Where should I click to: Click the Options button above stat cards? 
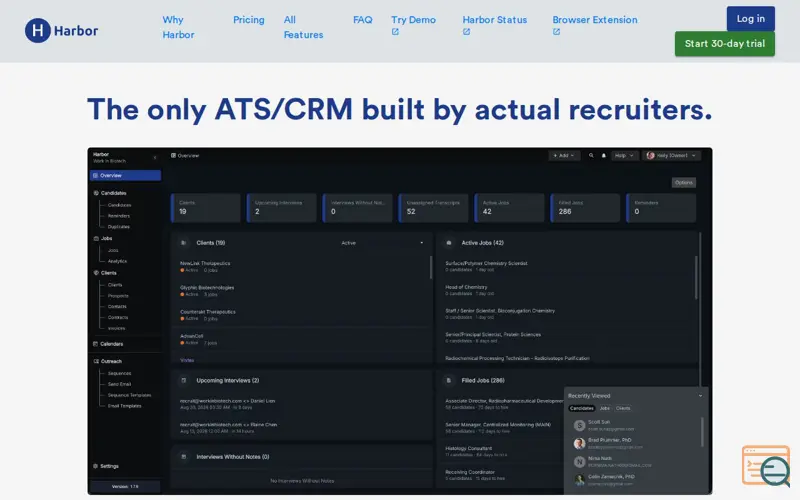click(684, 183)
